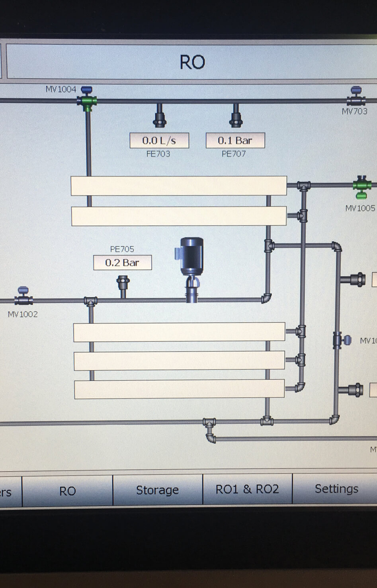The image size is (377, 588).
Task: Click the sensor fitting right of the upper membranes
Action: point(358,280)
